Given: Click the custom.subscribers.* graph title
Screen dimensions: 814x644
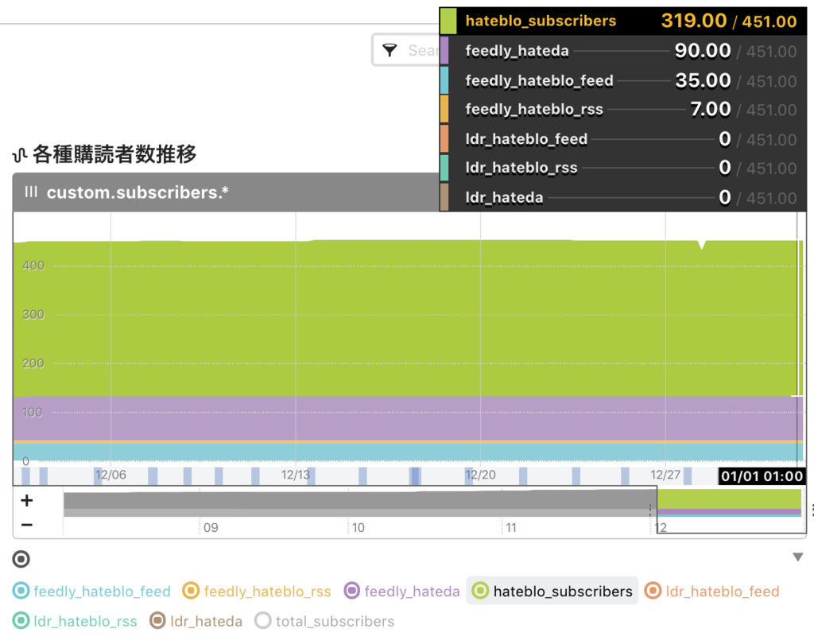Looking at the screenshot, I should [x=138, y=192].
